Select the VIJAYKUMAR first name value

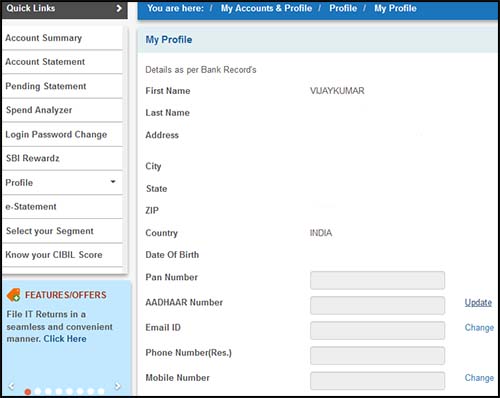coord(337,91)
